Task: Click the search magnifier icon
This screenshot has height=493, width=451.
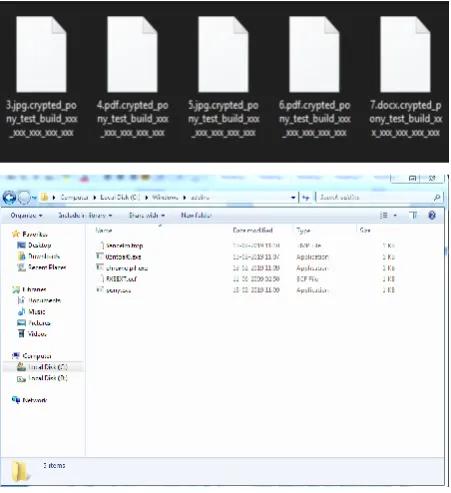Action: pos(437,198)
